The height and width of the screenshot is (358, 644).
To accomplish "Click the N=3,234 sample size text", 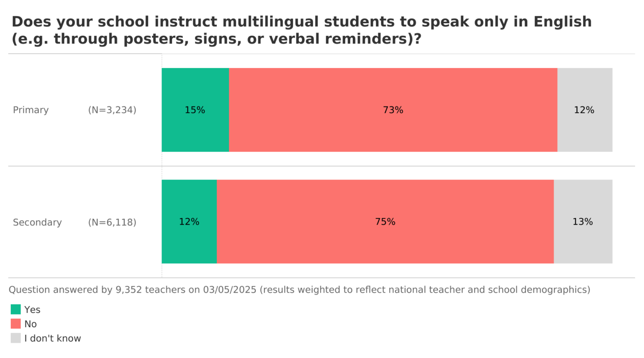I will pos(112,110).
